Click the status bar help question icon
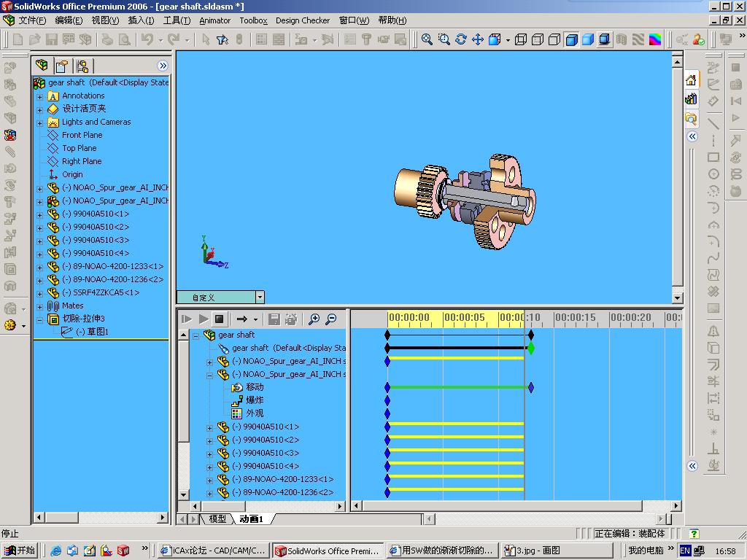Image resolution: width=747 pixels, height=560 pixels. 694,534
